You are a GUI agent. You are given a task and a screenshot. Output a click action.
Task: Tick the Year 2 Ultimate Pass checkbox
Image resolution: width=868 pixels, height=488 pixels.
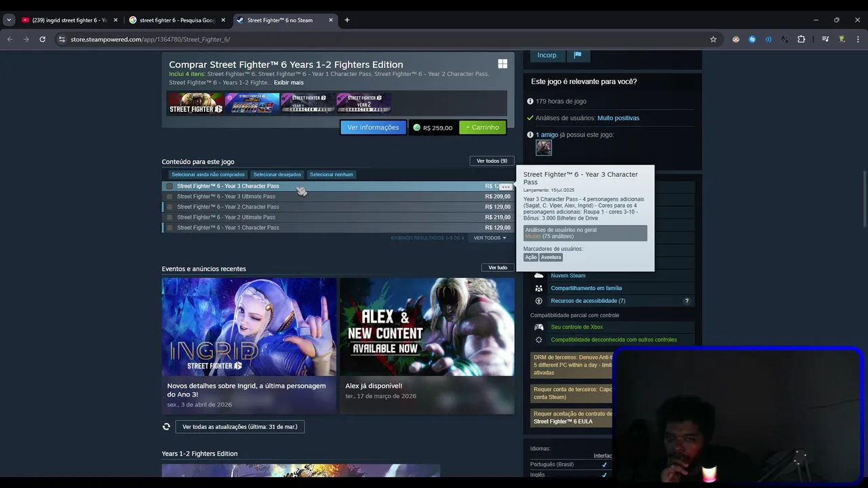pyautogui.click(x=170, y=218)
